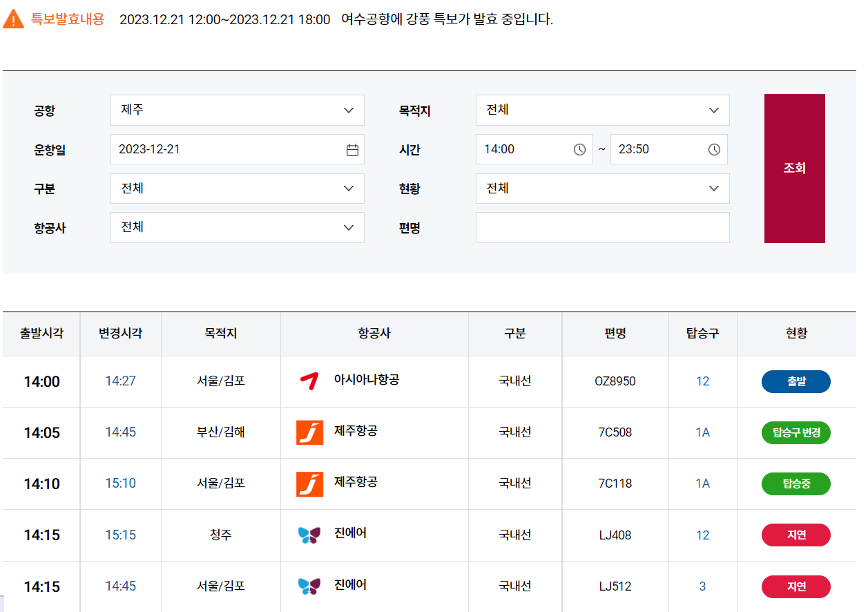Screen dimensions: 868x612
Task: Click the clock icon in 23:50 time field
Action: point(714,149)
